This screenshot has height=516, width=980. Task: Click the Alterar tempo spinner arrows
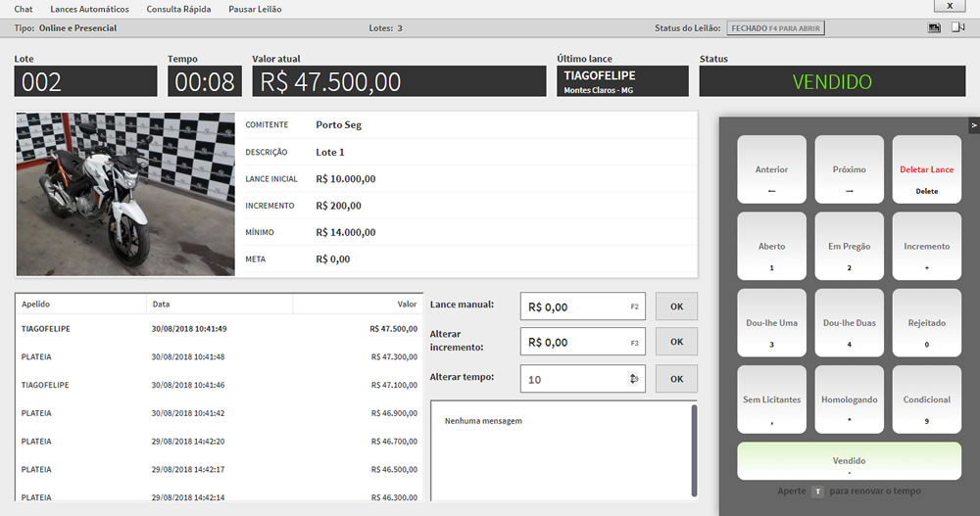pyautogui.click(x=634, y=379)
